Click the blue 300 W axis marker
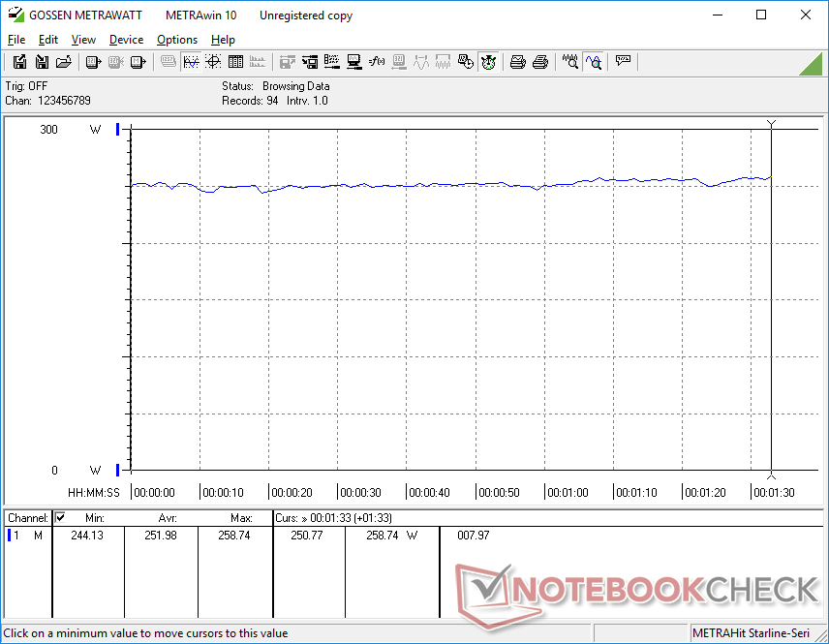Image resolution: width=829 pixels, height=644 pixels. [118, 129]
